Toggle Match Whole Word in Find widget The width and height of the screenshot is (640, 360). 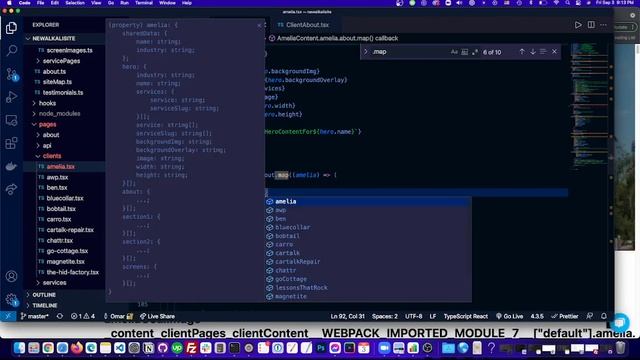tap(464, 52)
